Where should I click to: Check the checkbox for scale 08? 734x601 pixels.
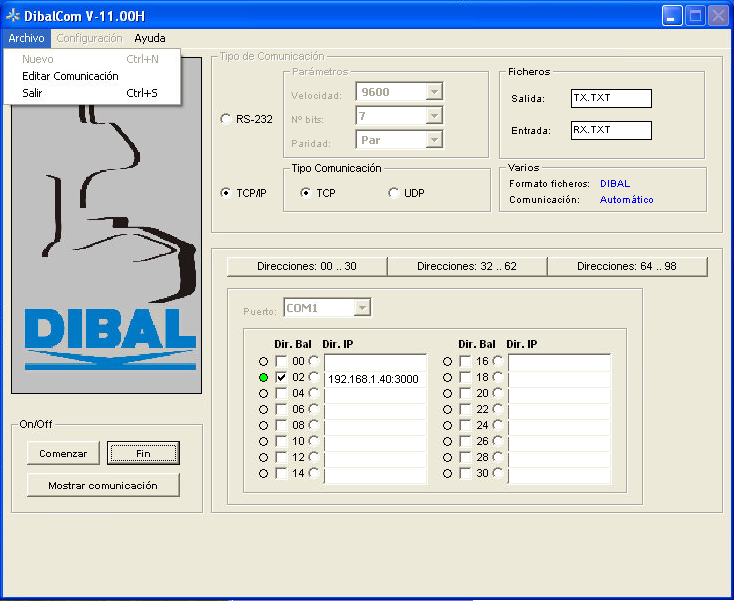281,425
